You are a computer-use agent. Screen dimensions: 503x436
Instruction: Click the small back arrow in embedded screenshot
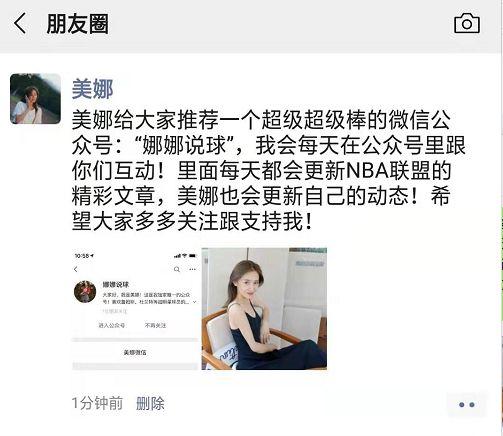[76, 269]
